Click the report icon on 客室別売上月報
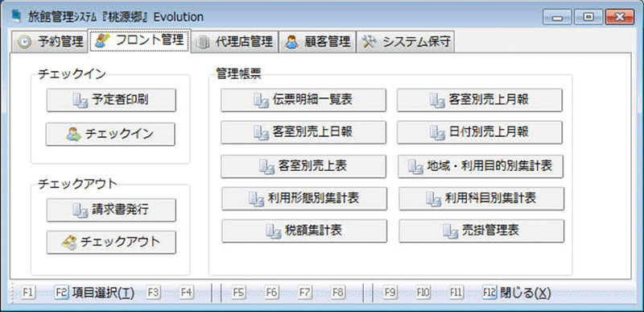The height and width of the screenshot is (312, 644). (437, 100)
